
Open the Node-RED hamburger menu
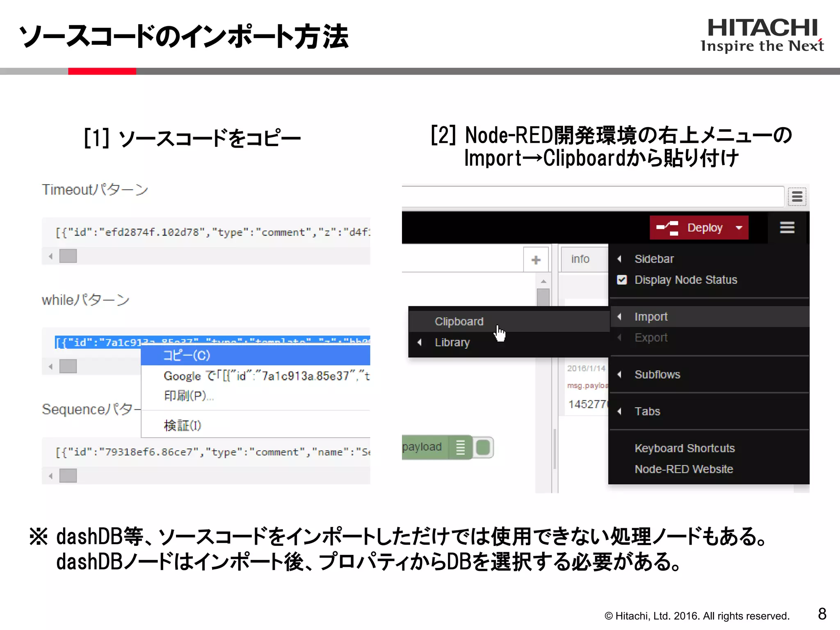[787, 227]
